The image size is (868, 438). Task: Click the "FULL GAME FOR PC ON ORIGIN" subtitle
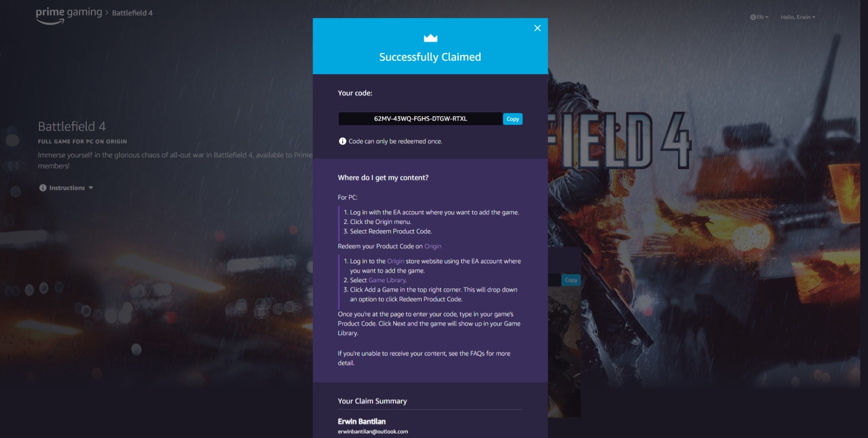(x=83, y=142)
